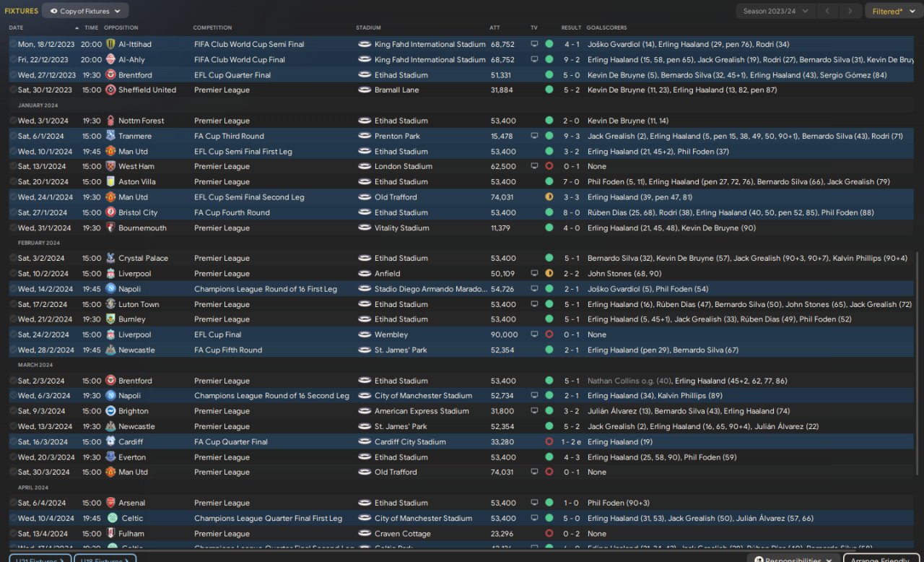This screenshot has width=924, height=562.
Task: Sort fixtures by the DATE column header
Action: coord(16,27)
